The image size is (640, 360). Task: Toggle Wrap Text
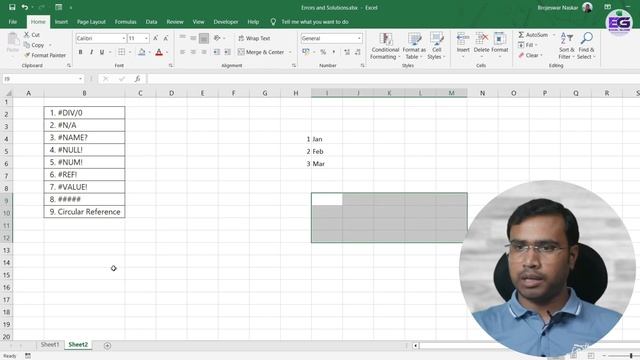coord(254,38)
